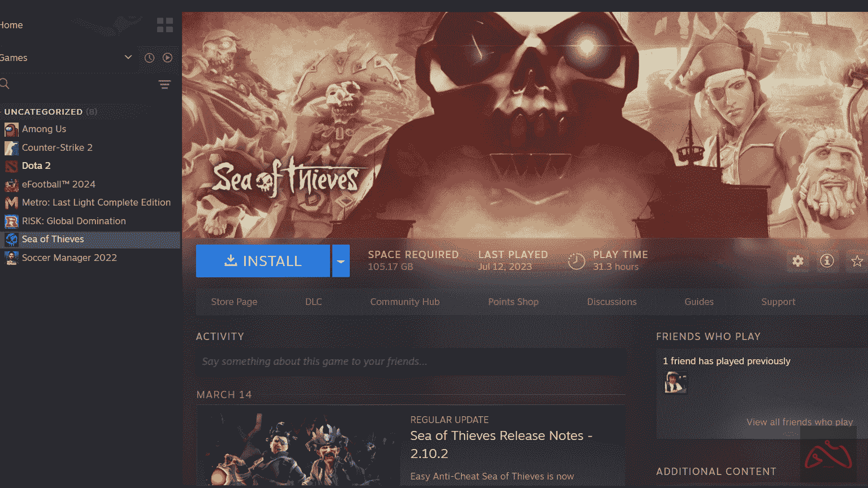This screenshot has width=868, height=488.
Task: Click the View all friends who play link
Action: [x=799, y=422]
